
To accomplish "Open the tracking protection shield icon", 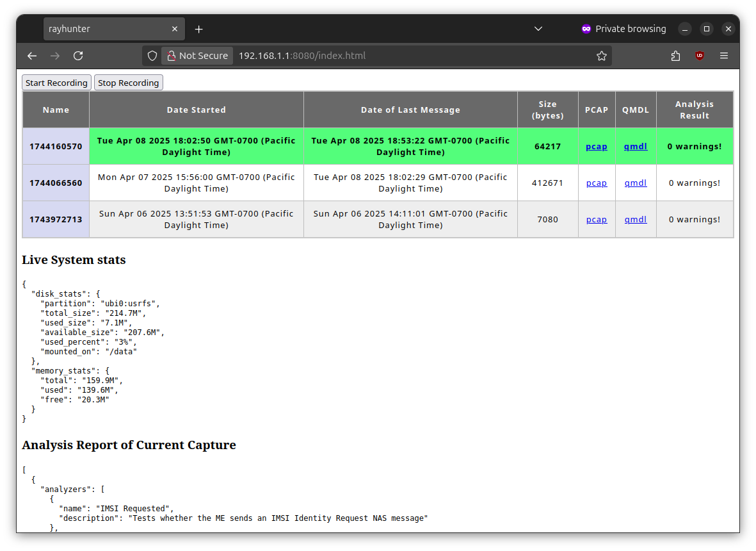I will pos(152,56).
